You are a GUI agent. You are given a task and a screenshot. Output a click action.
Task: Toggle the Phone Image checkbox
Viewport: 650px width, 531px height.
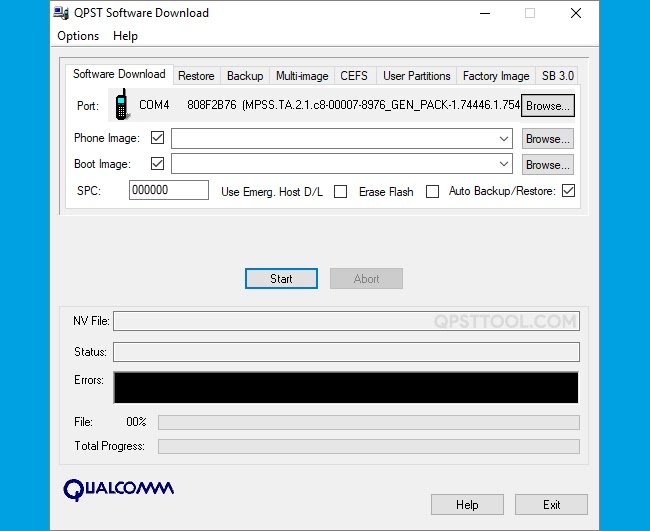click(x=158, y=138)
